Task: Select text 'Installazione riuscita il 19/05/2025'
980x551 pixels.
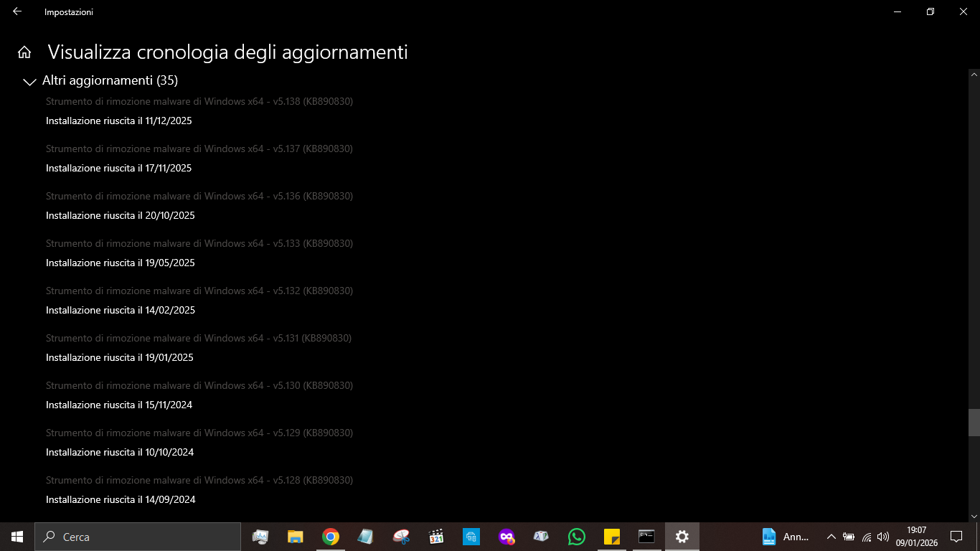Action: click(121, 263)
